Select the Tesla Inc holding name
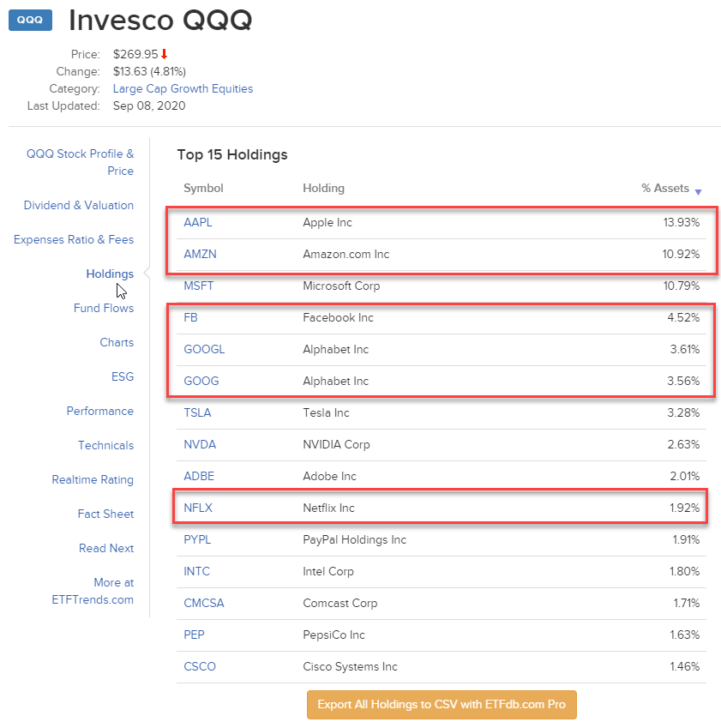This screenshot has height=728, width=721. [326, 412]
